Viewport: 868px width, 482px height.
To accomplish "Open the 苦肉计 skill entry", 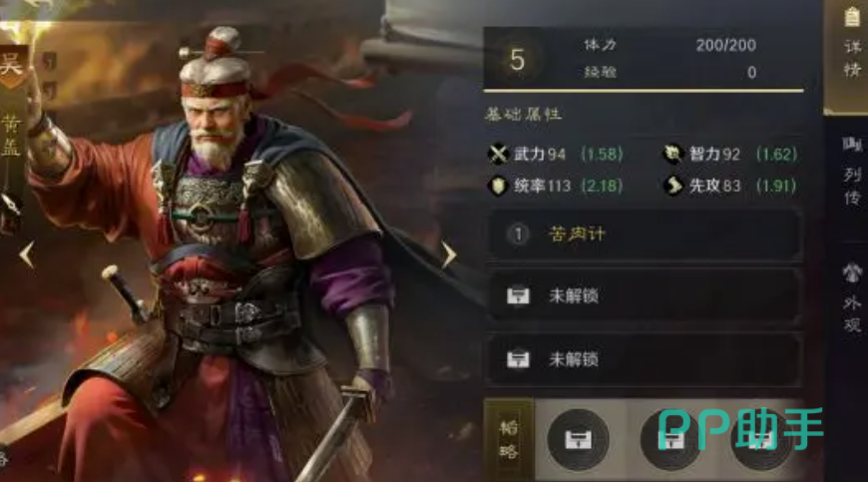I will point(645,235).
